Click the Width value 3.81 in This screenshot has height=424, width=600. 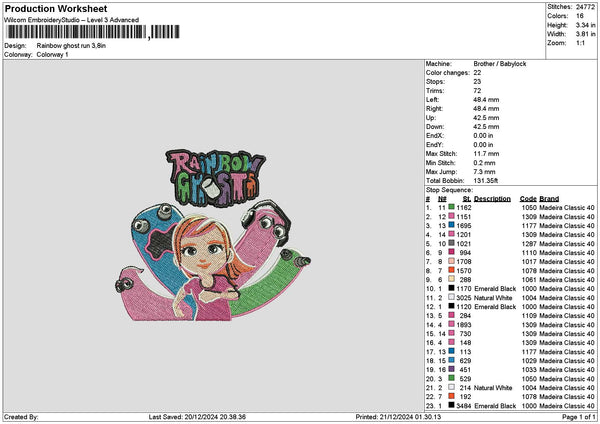(x=585, y=34)
